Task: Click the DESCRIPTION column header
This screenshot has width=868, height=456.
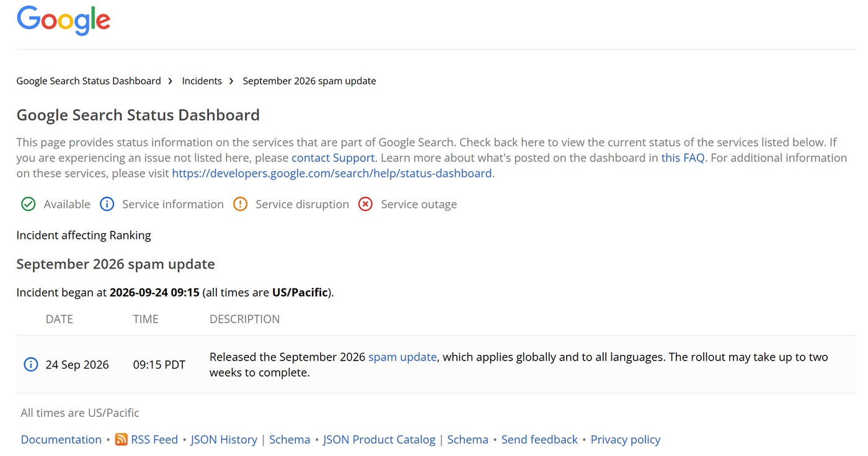Action: [245, 319]
